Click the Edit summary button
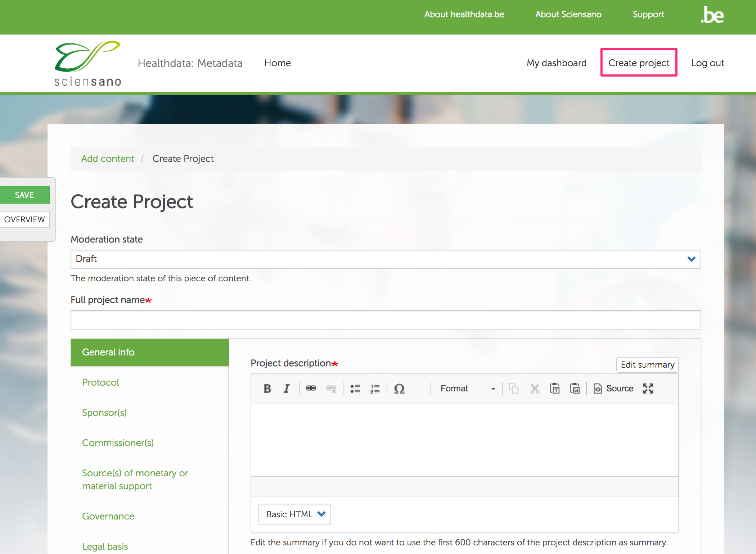Viewport: 756px width, 554px height. [647, 365]
